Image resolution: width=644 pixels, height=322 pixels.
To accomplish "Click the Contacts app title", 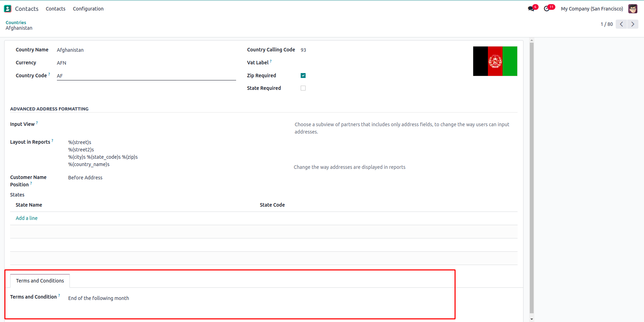I will pos(27,9).
